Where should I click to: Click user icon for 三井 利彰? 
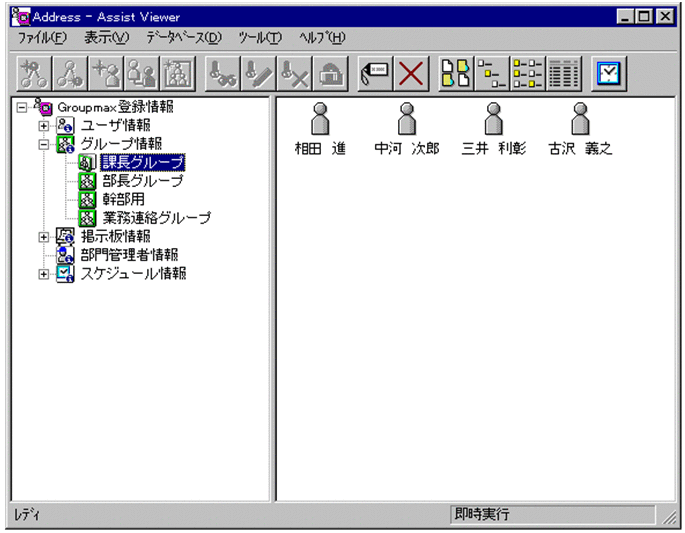pos(494,119)
